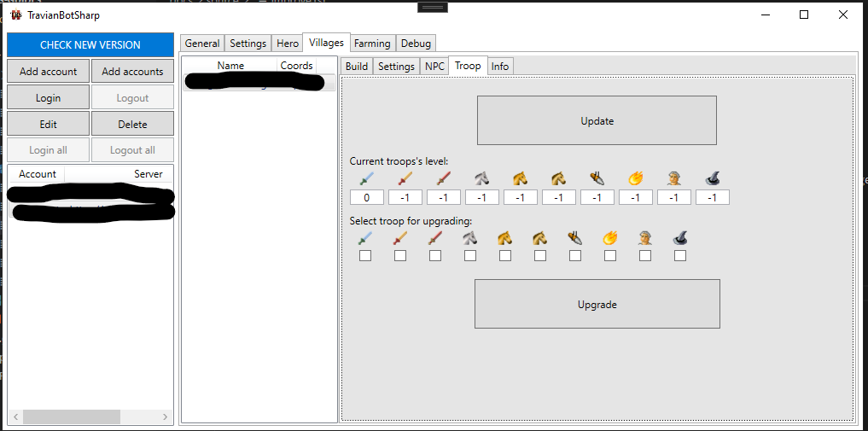Click the first golden horse icon in current levels
This screenshot has width=868, height=431.
pos(520,178)
